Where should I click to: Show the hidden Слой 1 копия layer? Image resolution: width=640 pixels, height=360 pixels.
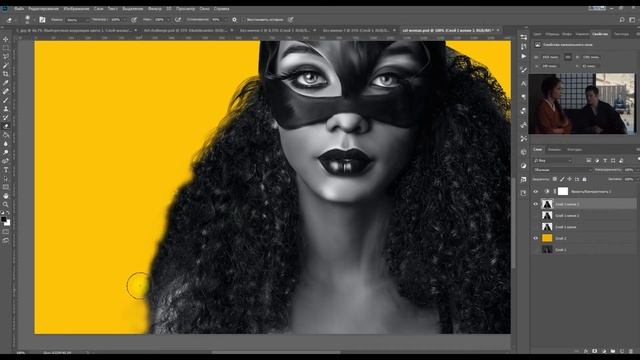coord(536,227)
